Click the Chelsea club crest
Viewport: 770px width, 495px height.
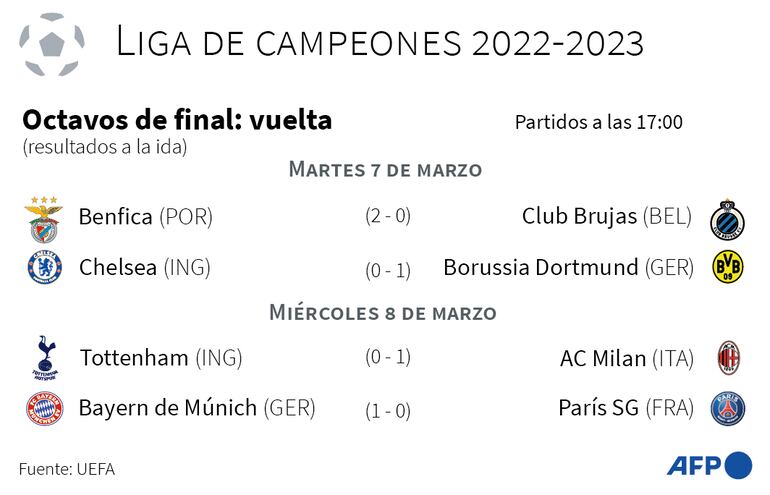[45, 268]
